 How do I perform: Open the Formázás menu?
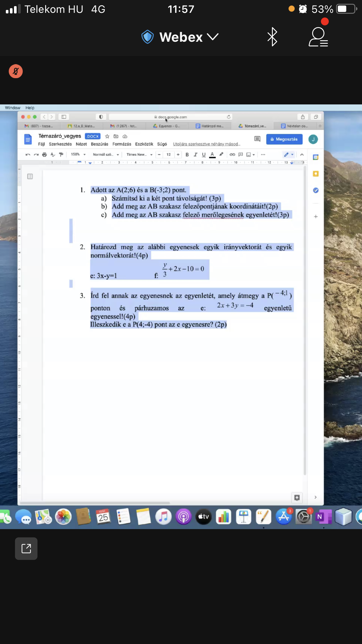coord(122,144)
